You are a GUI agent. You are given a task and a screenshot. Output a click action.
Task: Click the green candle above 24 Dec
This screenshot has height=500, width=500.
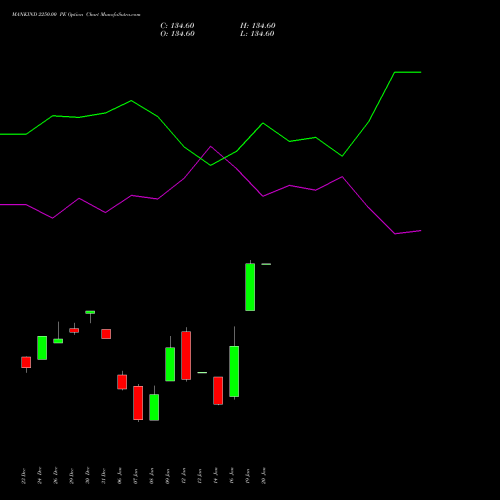pyautogui.click(x=42, y=348)
